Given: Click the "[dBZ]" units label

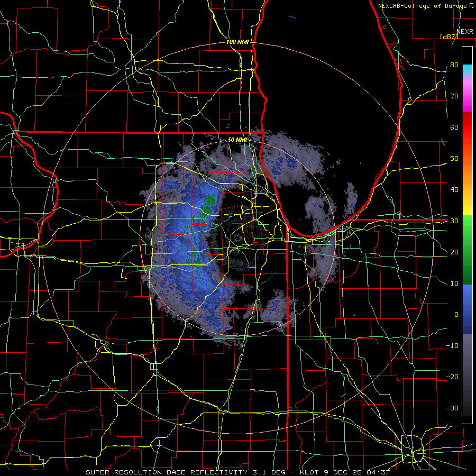Looking at the screenshot, I should [x=449, y=36].
